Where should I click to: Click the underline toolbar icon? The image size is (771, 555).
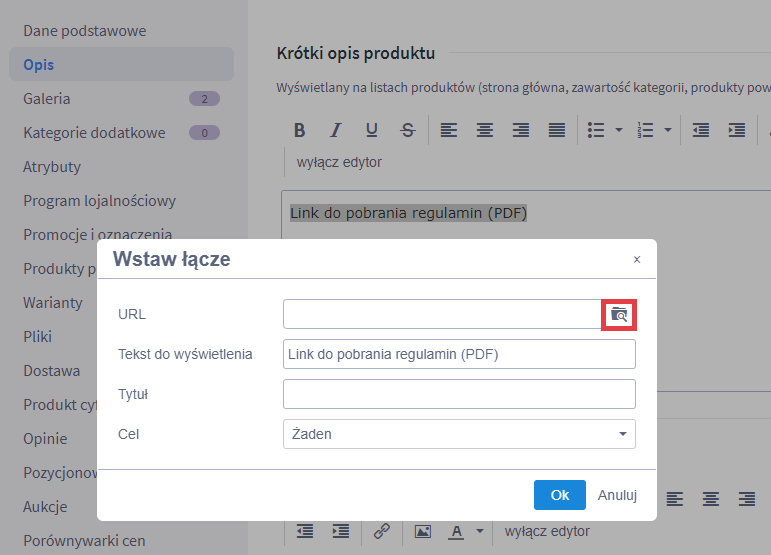click(x=371, y=130)
